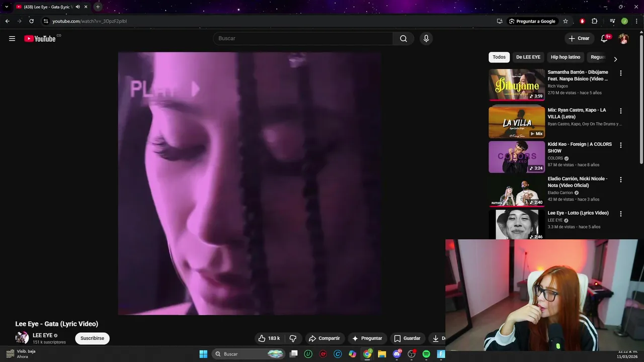644x362 pixels.
Task: View site information icon in address bar
Action: tap(46, 21)
